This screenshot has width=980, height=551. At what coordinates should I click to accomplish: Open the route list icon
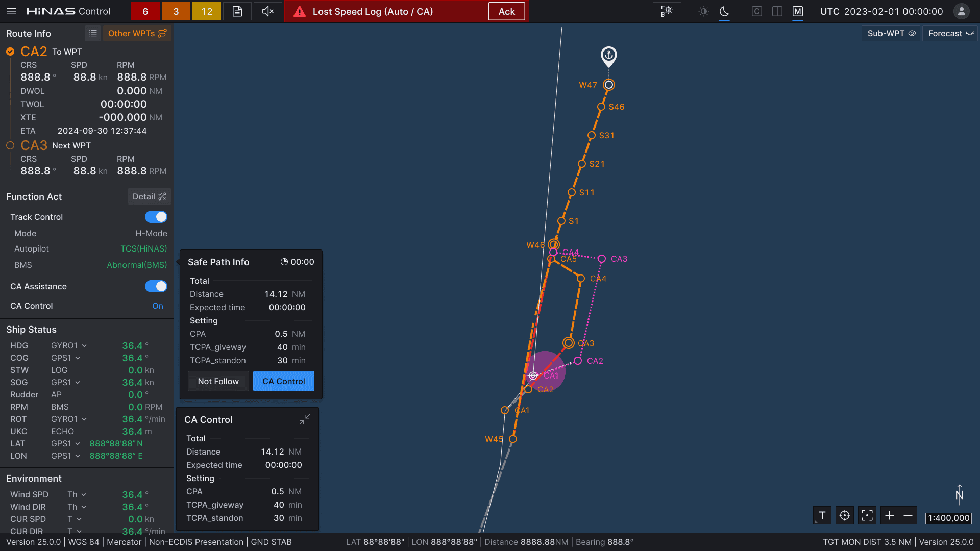(x=93, y=33)
